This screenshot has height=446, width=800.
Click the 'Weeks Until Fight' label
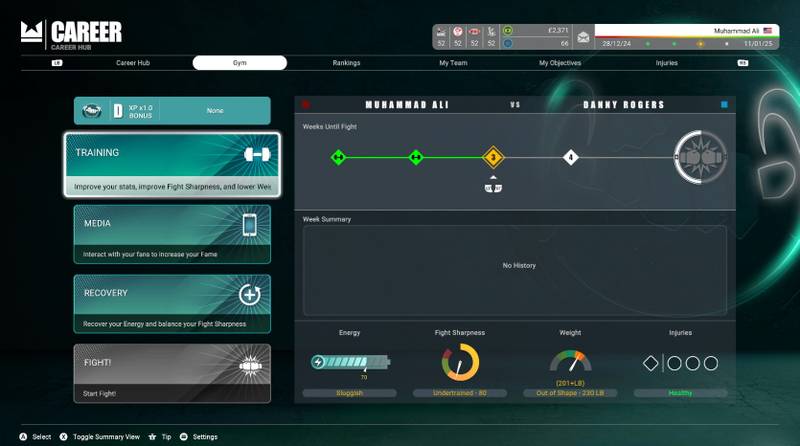tap(330, 127)
